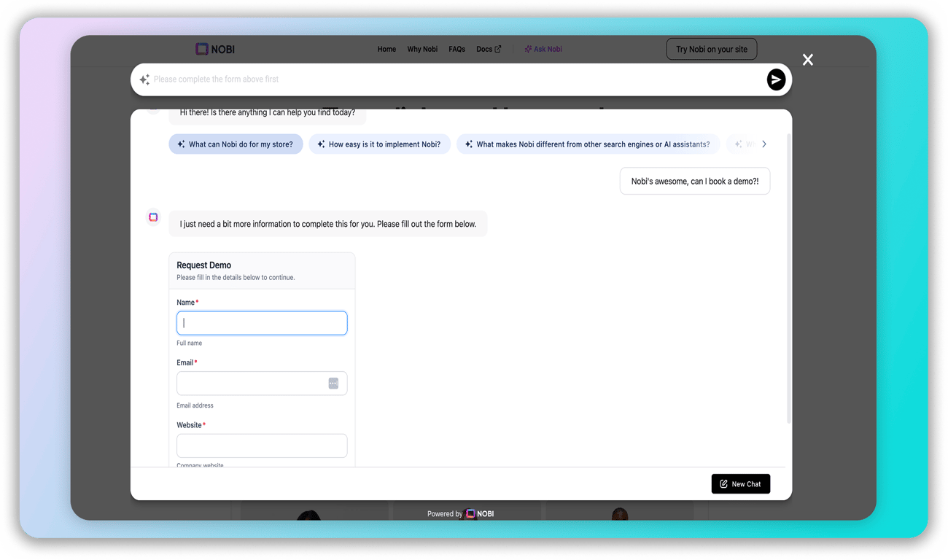Show more suggestions with the right chevron
This screenshot has width=948, height=560.
click(764, 144)
